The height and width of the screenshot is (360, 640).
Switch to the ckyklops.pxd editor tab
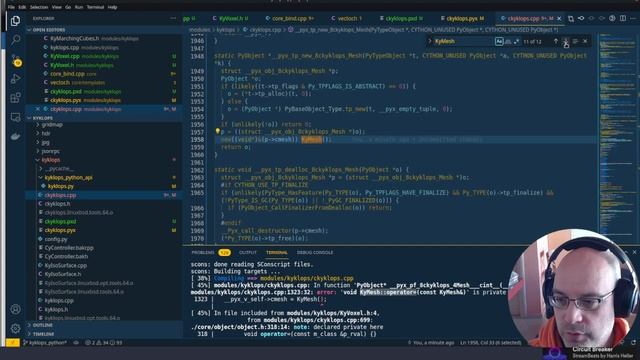click(x=401, y=18)
